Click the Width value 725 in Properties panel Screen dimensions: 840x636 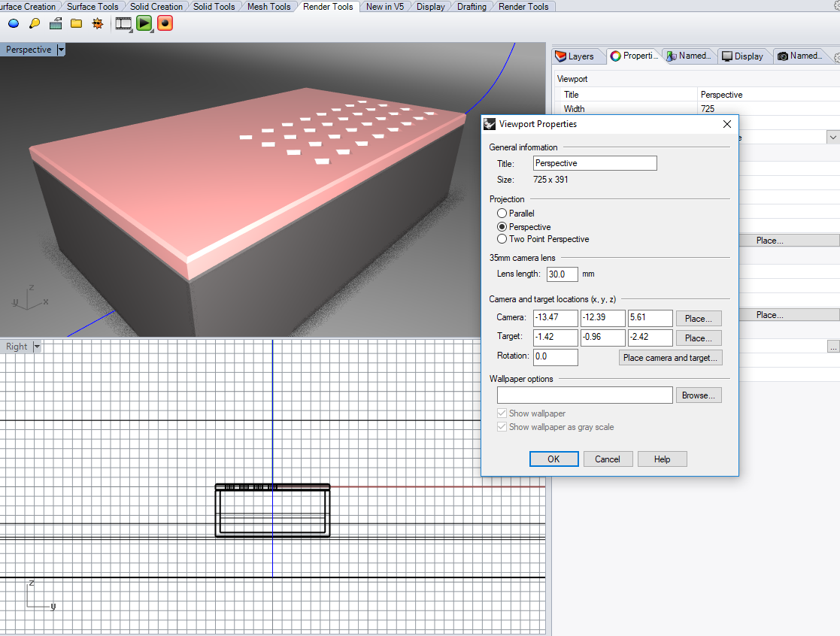pos(707,109)
